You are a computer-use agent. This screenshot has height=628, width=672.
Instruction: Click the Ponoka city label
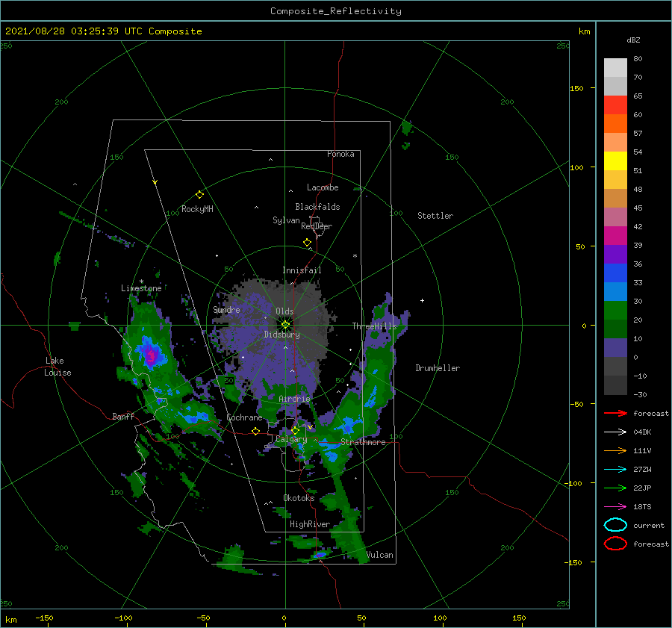coord(340,154)
